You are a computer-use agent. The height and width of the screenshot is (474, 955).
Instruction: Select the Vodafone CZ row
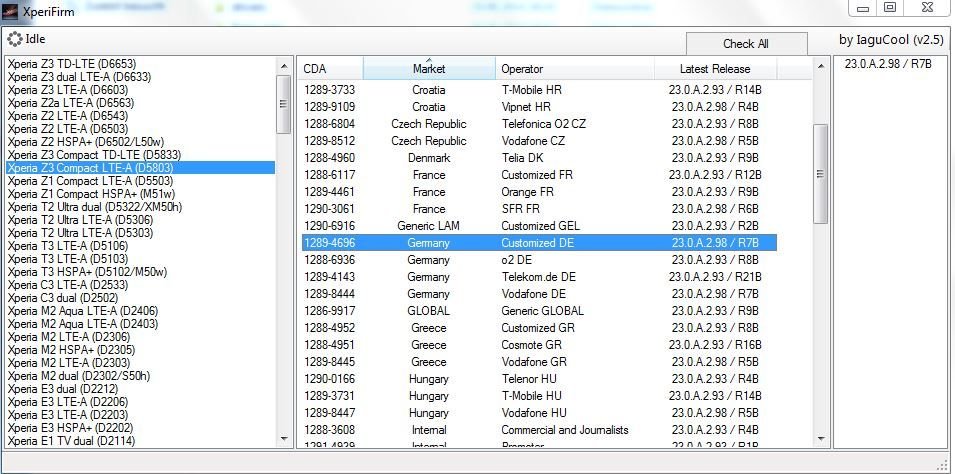[540, 141]
